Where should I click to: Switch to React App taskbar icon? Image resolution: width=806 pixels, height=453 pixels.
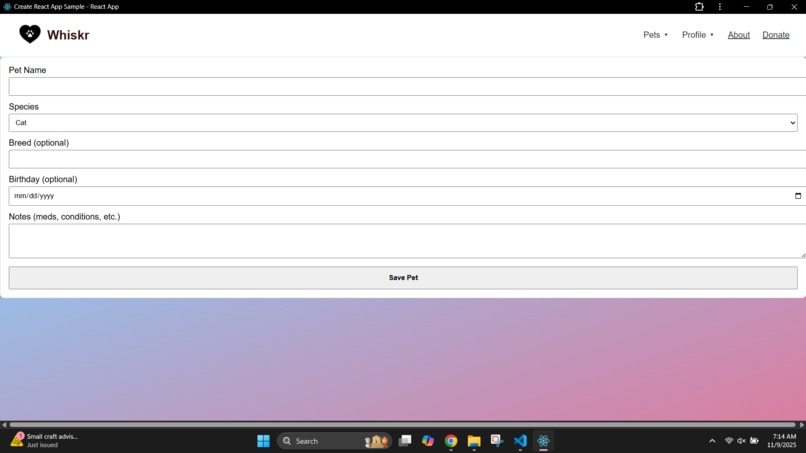pyautogui.click(x=543, y=441)
